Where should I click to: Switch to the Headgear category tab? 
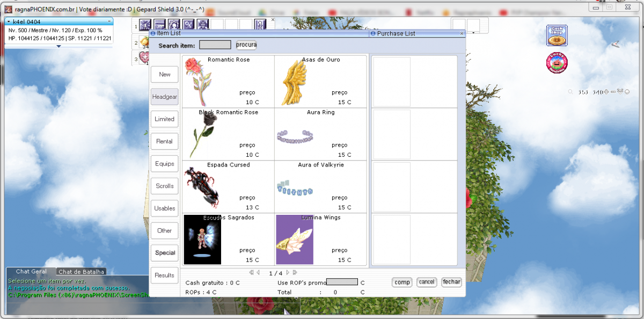(x=164, y=97)
